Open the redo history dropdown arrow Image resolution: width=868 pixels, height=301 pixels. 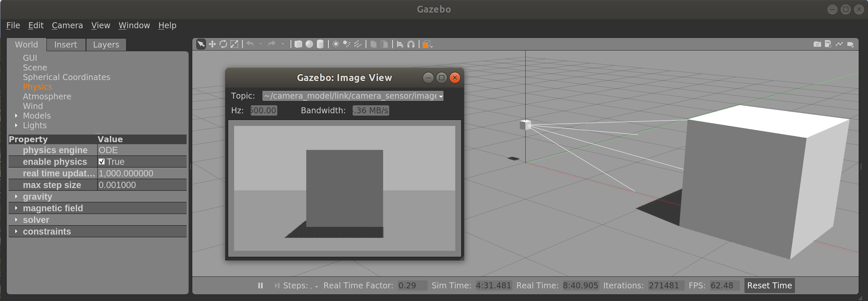pyautogui.click(x=283, y=44)
